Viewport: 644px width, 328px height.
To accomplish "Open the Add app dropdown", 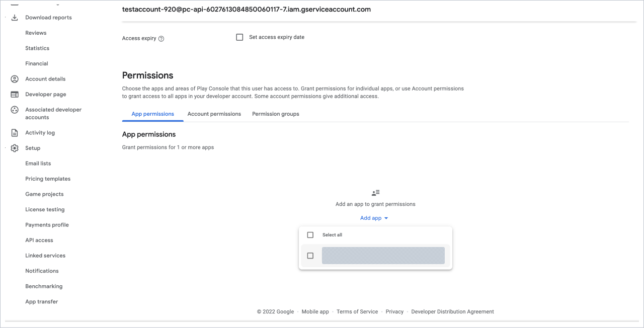I will pyautogui.click(x=374, y=218).
